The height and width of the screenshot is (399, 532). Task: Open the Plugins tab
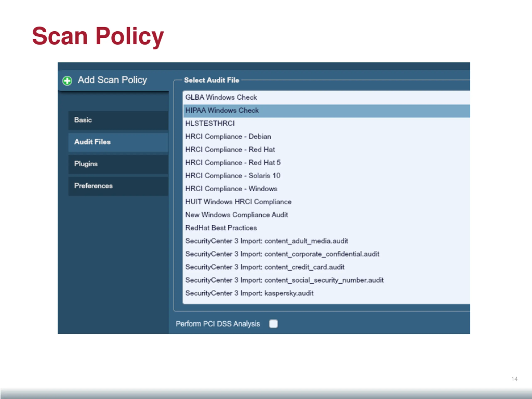point(118,164)
